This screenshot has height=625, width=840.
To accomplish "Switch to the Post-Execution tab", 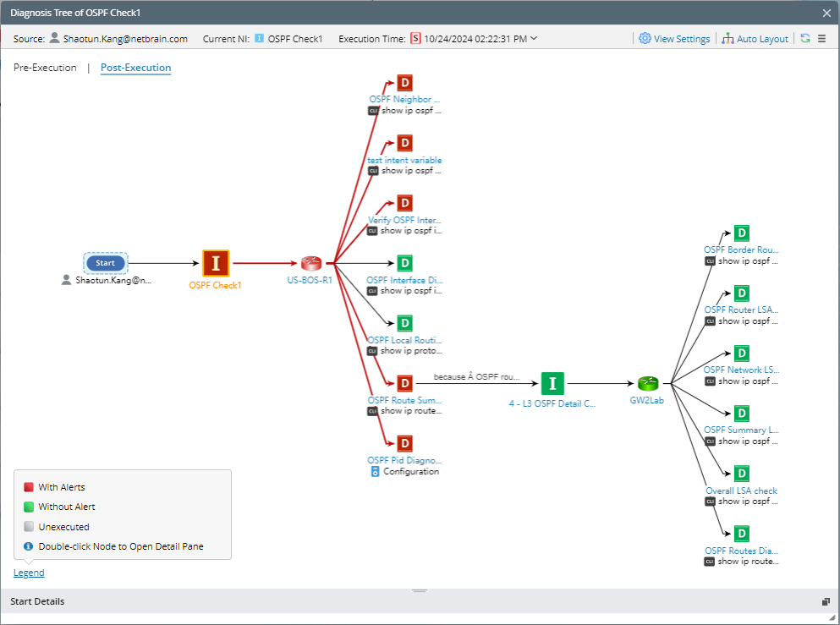I will click(135, 68).
